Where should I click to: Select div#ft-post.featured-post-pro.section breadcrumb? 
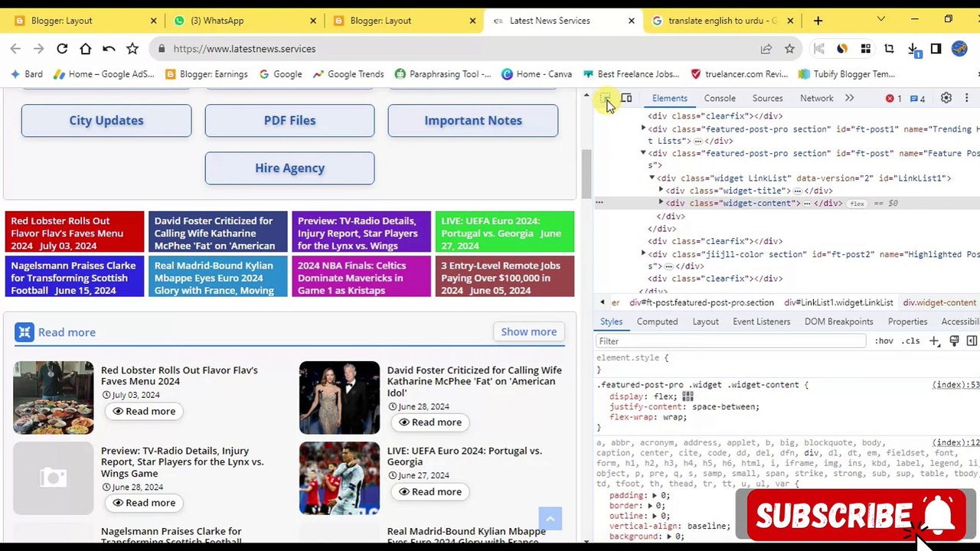pos(702,303)
